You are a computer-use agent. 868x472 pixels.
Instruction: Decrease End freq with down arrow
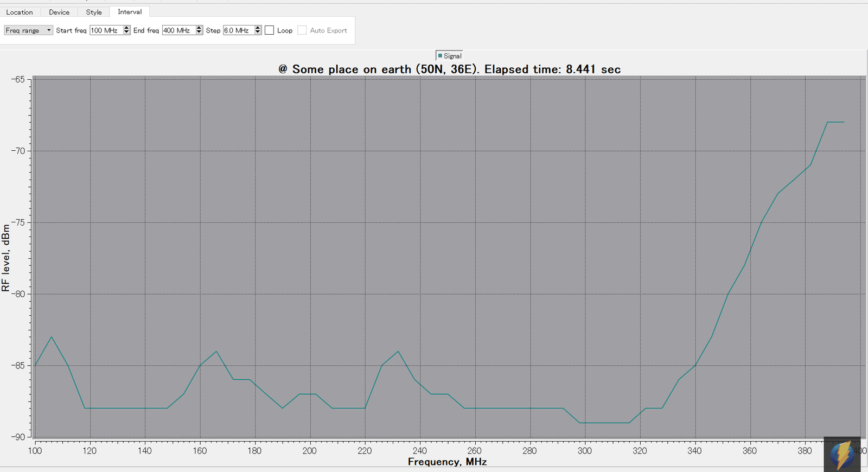pos(199,33)
